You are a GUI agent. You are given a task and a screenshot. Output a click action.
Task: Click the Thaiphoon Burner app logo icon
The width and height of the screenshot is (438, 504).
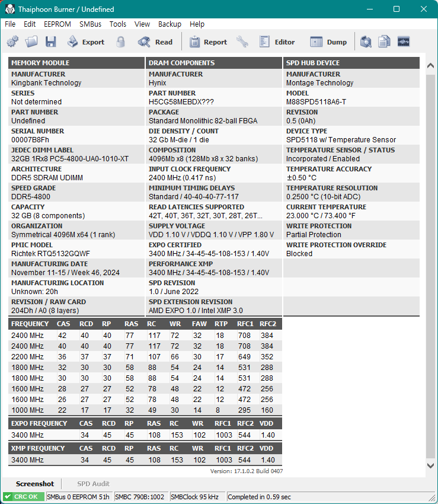(10, 9)
